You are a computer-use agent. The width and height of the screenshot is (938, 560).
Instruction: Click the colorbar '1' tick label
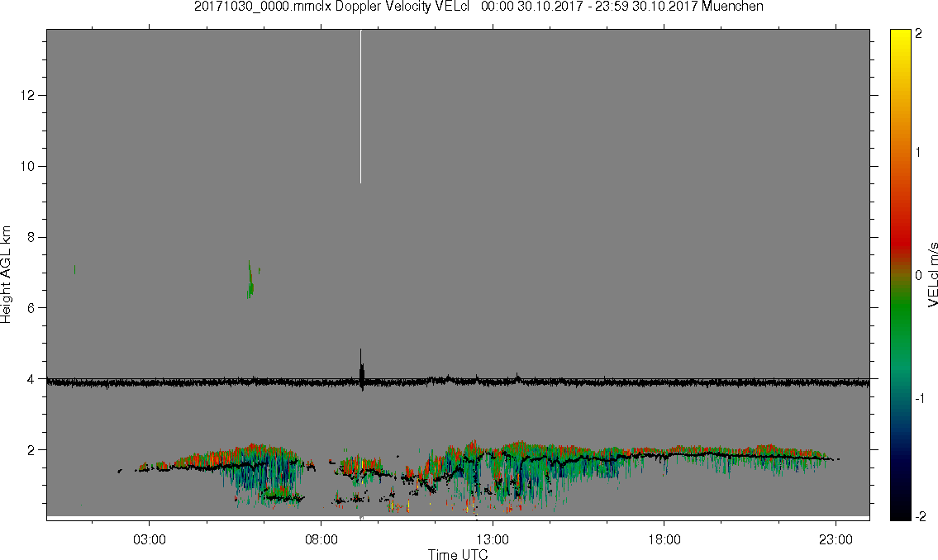tap(918, 153)
